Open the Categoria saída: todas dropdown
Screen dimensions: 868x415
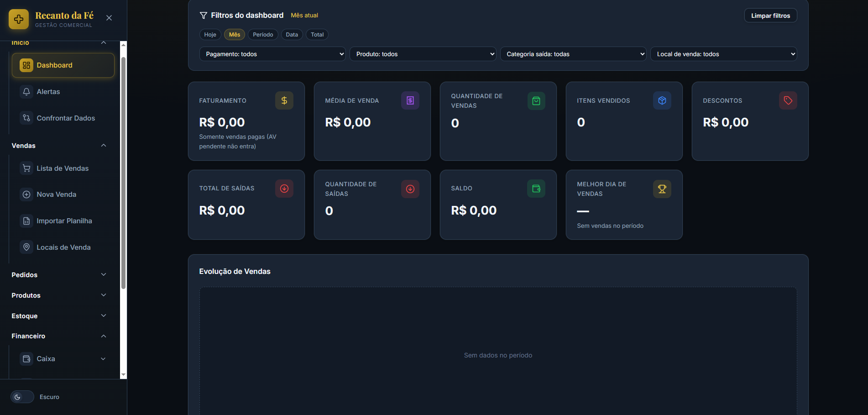point(573,54)
